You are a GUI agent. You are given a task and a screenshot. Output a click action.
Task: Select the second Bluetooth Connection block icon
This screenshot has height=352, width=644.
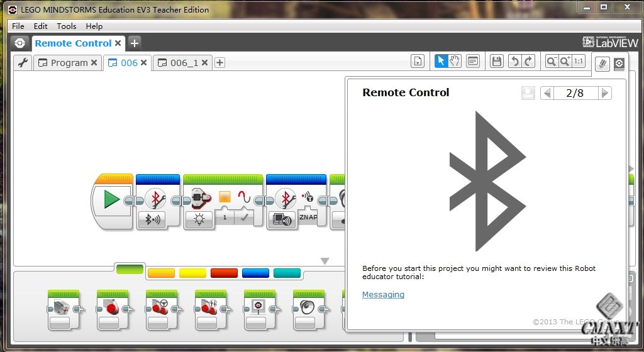[286, 199]
